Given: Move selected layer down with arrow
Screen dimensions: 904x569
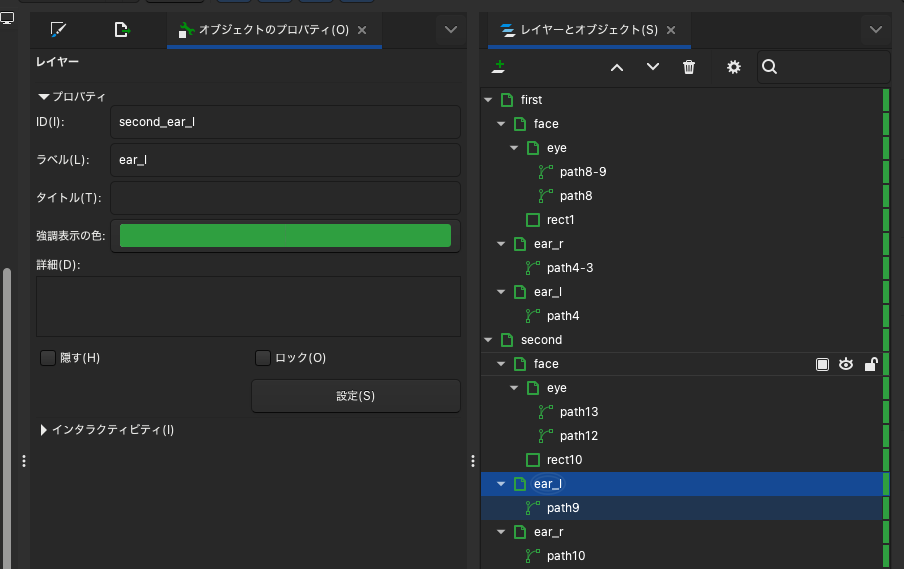Looking at the screenshot, I should [653, 67].
